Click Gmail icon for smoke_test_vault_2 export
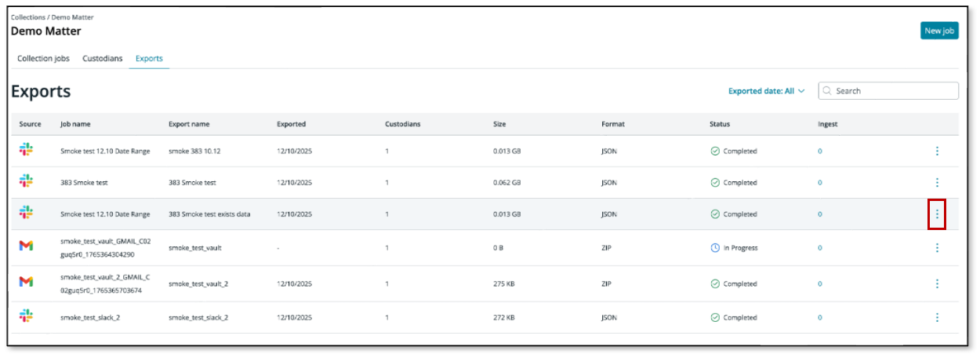 (26, 282)
